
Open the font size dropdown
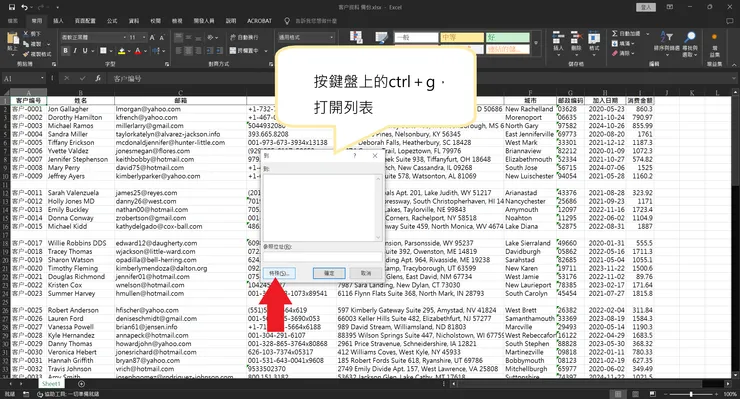coord(144,37)
